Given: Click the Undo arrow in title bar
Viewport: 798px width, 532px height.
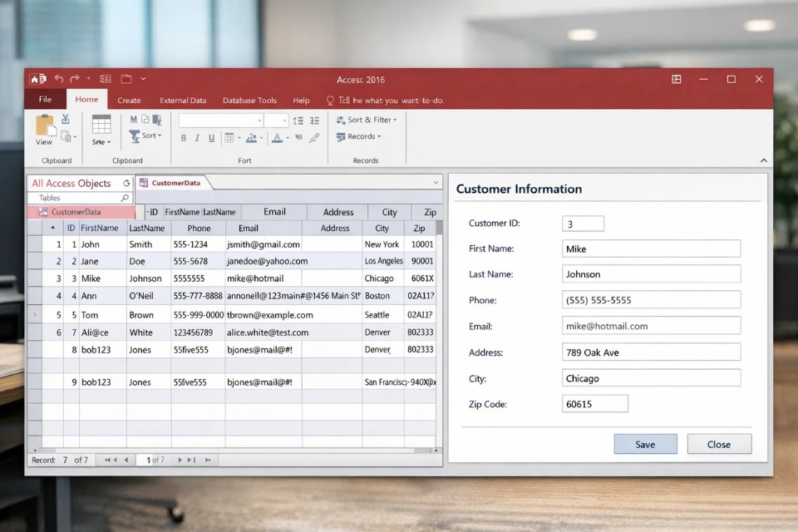Looking at the screenshot, I should pyautogui.click(x=58, y=79).
